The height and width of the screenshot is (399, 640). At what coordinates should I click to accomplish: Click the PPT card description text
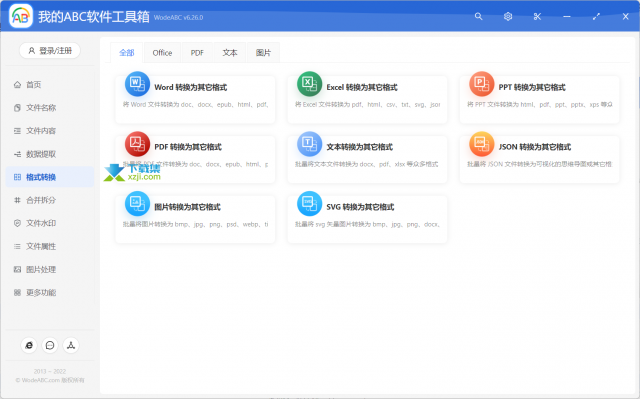click(540, 104)
